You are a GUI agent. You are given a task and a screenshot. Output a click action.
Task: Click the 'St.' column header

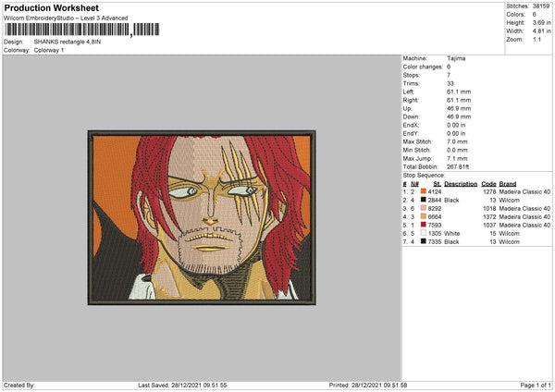[438, 184]
